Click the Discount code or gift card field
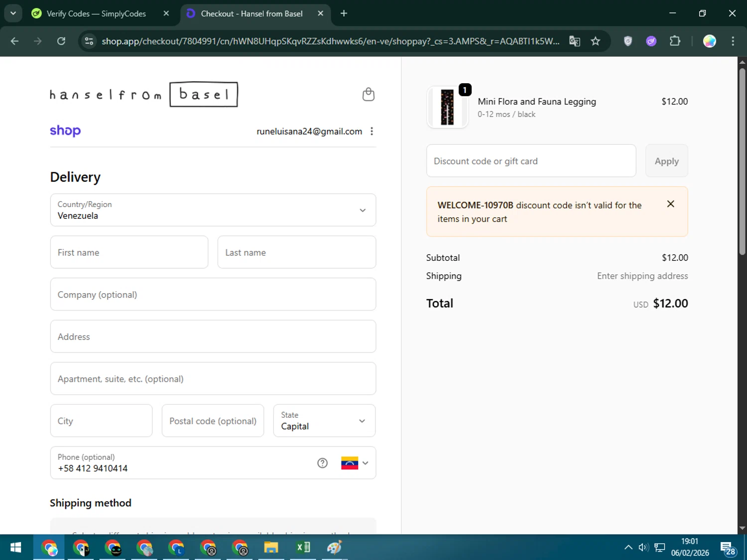Screen dimensions: 747x560 531,161
